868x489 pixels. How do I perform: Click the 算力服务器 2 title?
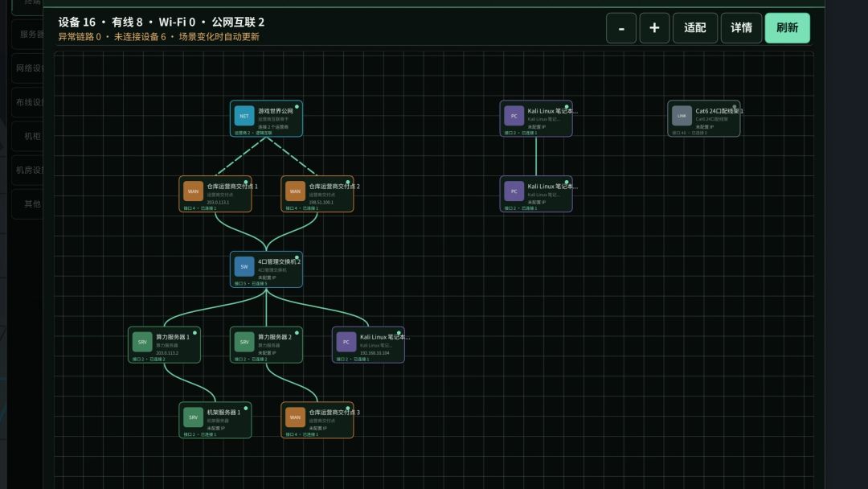coord(275,337)
